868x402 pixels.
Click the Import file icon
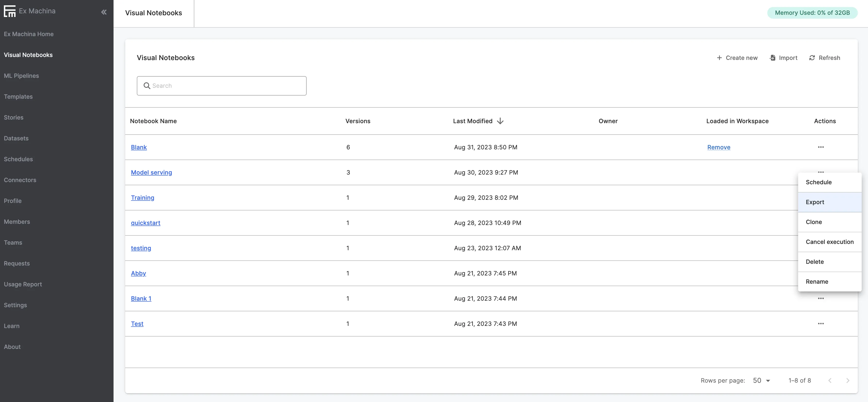[x=773, y=58]
